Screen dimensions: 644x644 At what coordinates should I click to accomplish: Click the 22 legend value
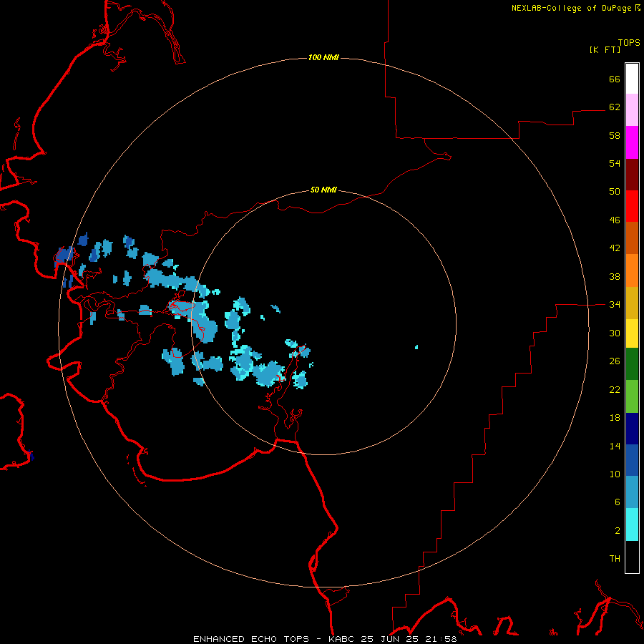click(x=615, y=389)
